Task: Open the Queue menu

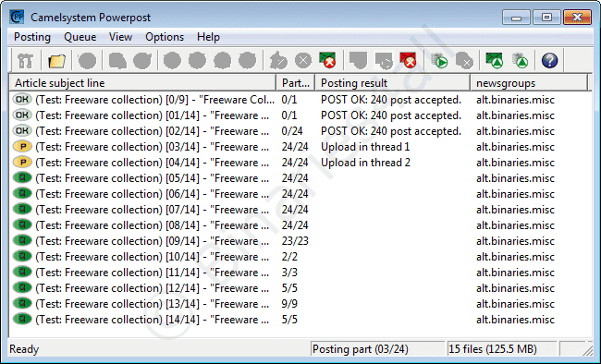Action: (80, 37)
